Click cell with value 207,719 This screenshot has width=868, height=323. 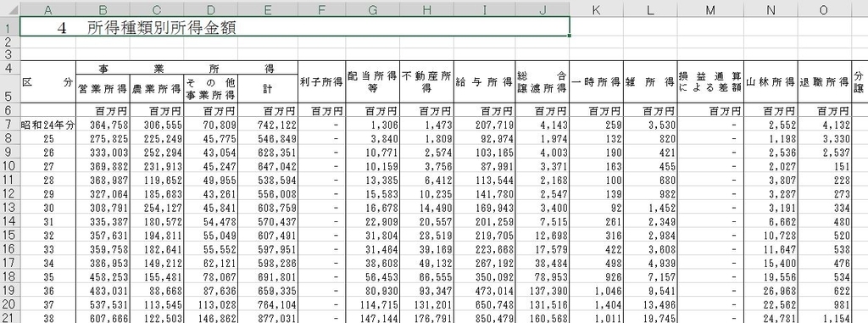pyautogui.click(x=484, y=124)
